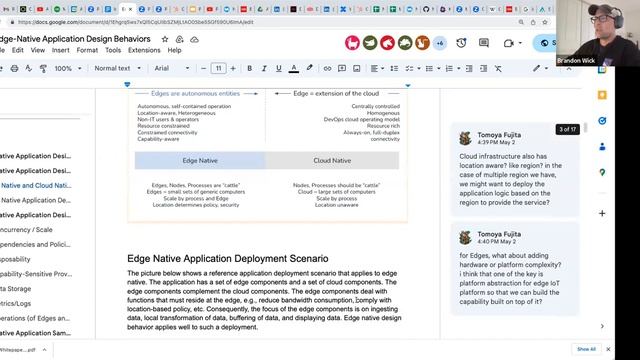
Task: Open the editing mode pencil dropdown
Action: [x=540, y=68]
